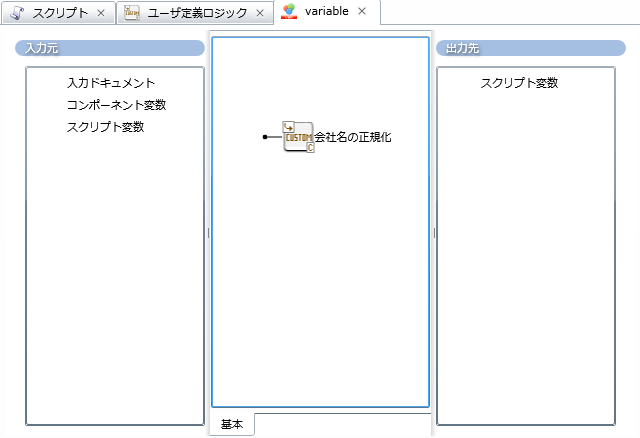Close the スクリプト tab
The width and height of the screenshot is (640, 438).
tap(101, 13)
